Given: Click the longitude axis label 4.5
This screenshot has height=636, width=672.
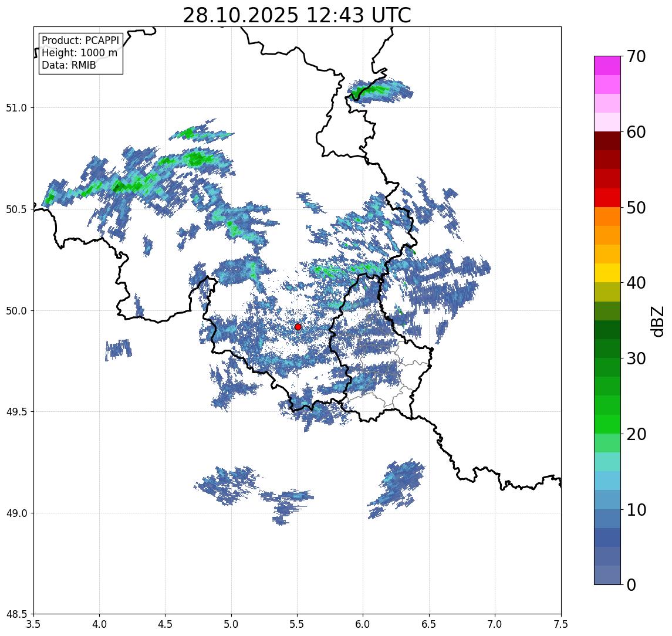Looking at the screenshot, I should (x=166, y=624).
